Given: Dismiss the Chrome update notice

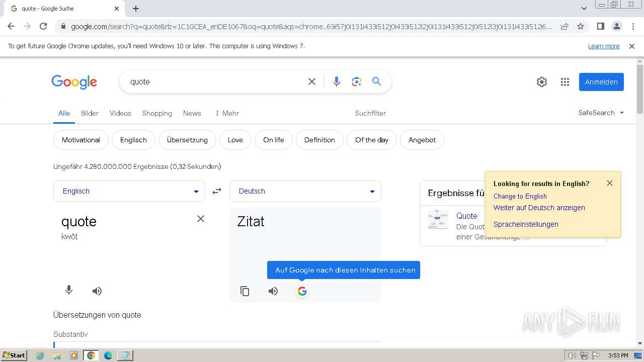Looking at the screenshot, I should click(x=632, y=46).
